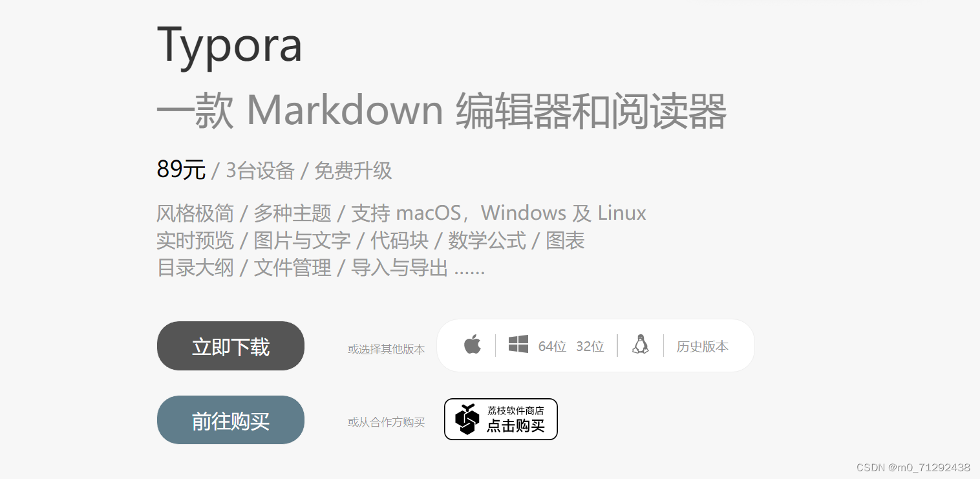Click the Lizhi store hexagon logo
980x479 pixels.
[x=467, y=419]
